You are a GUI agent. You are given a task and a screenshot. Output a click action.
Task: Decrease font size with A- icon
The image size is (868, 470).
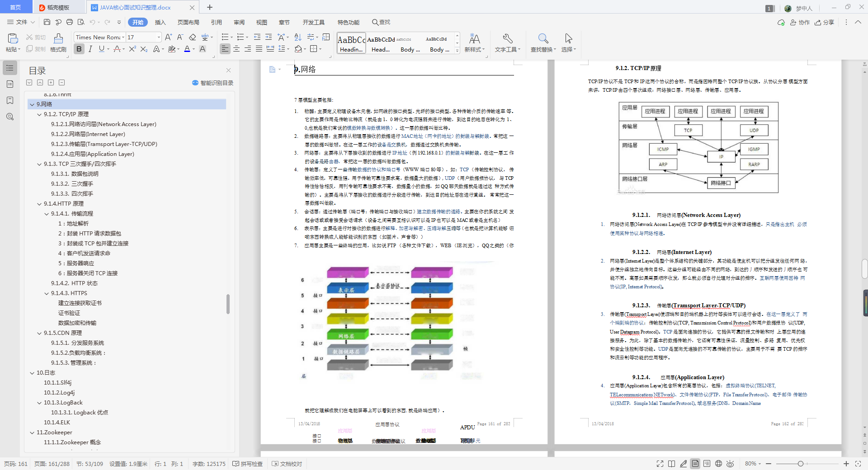pos(180,37)
